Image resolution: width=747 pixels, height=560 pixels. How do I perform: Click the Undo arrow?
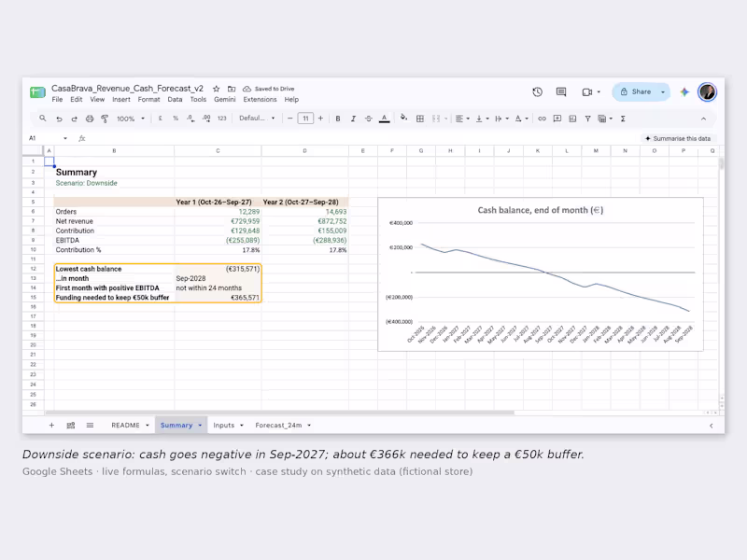click(59, 119)
